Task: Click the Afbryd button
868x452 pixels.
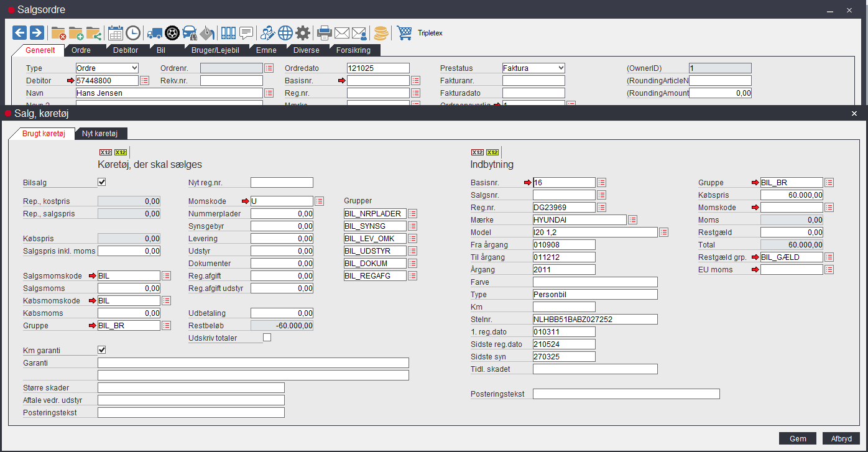Action: 841,438
